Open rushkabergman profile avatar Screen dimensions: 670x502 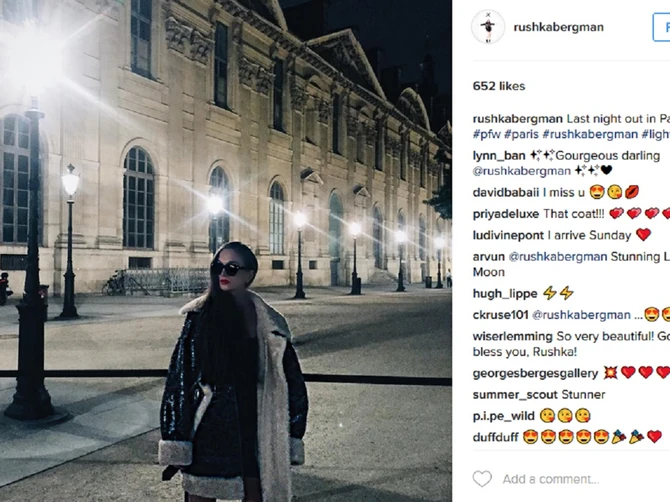[x=488, y=27]
